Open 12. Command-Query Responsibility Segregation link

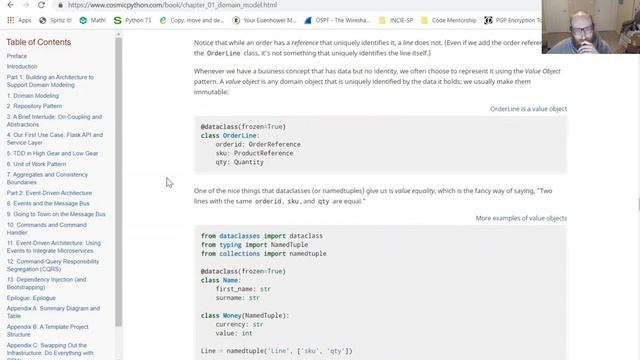coord(53,265)
